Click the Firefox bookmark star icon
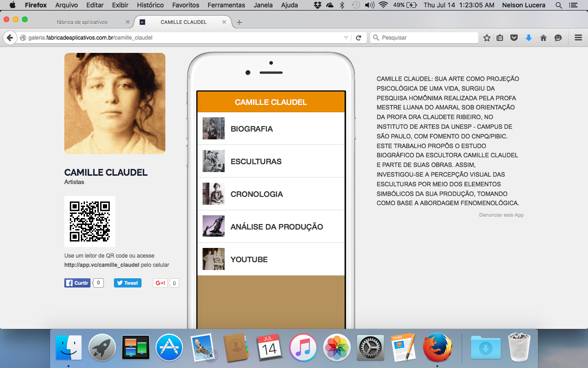Viewport: 588px width, 368px height. click(487, 38)
